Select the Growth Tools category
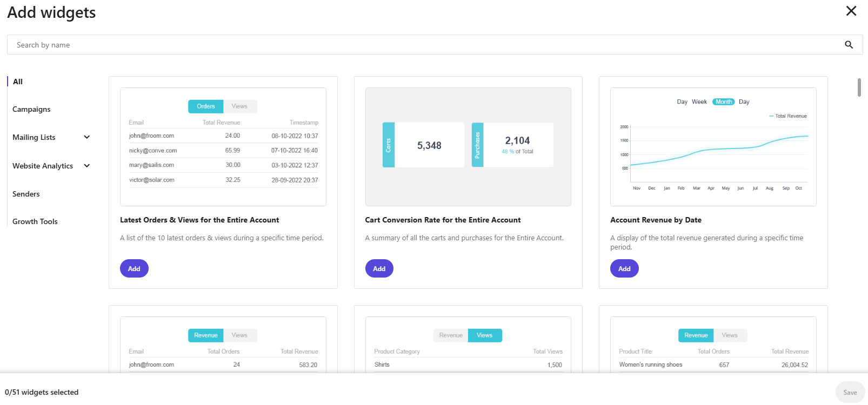Screen dimensions: 868x405 point(35,221)
